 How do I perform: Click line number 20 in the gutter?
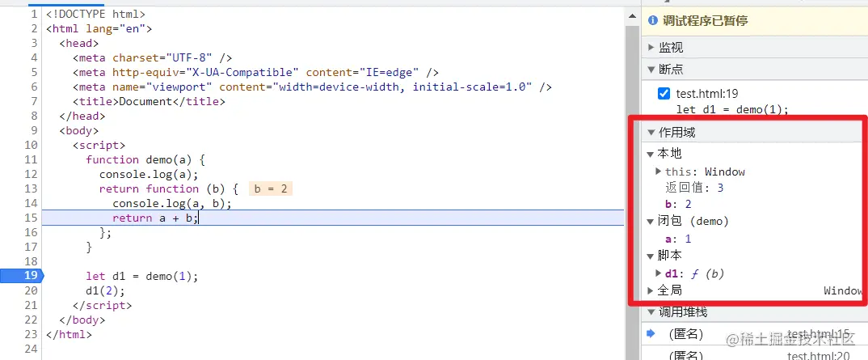click(32, 290)
